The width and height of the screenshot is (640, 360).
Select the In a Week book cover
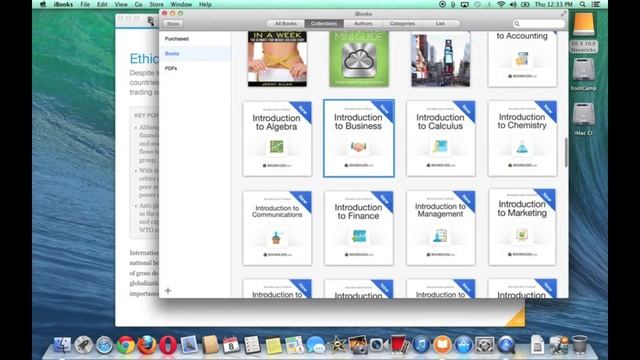pos(277,59)
